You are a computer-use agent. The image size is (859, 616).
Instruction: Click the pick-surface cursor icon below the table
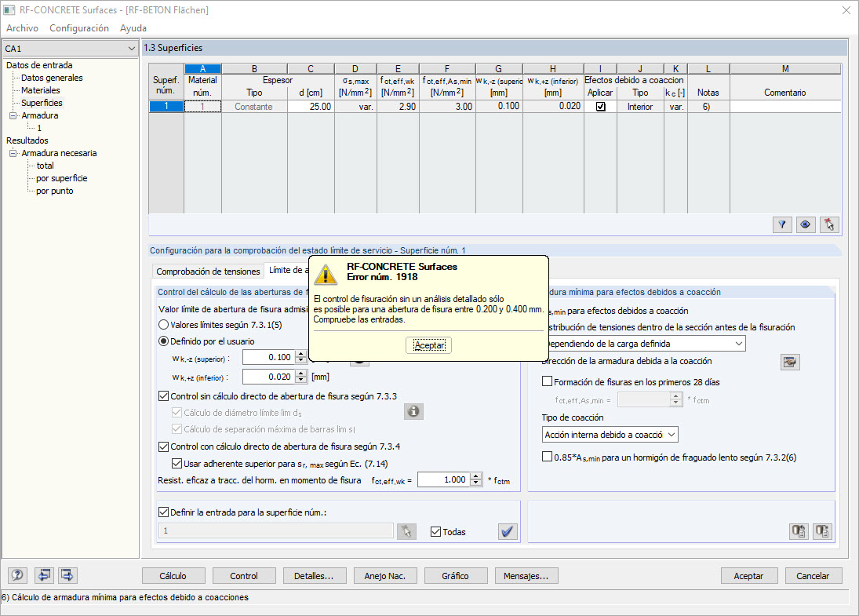pos(829,224)
